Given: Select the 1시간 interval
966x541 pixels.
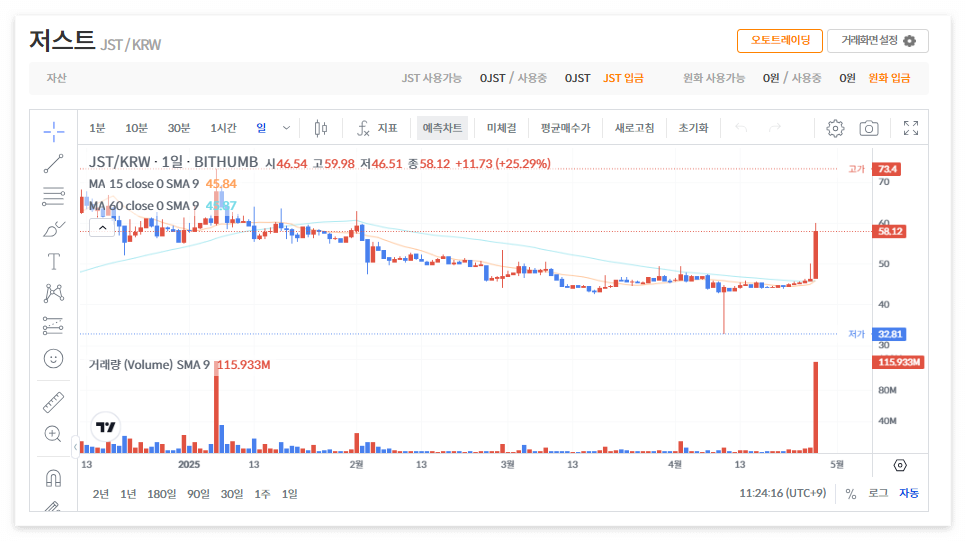Looking at the screenshot, I should [223, 128].
